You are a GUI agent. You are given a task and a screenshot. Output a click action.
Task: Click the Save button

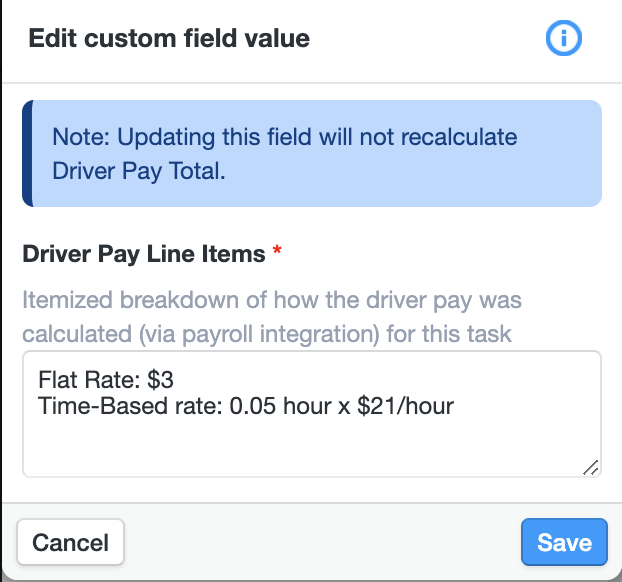[x=564, y=542]
